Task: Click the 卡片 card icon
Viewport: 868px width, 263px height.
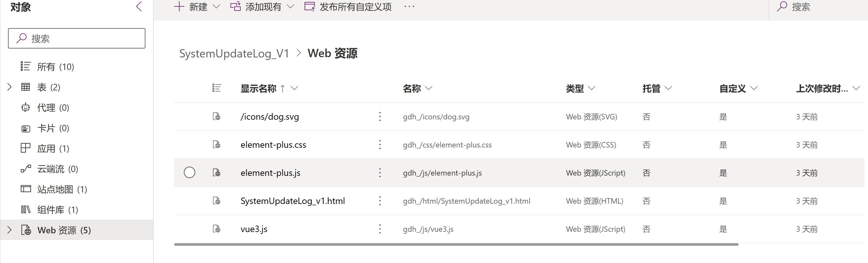Action: [26, 129]
